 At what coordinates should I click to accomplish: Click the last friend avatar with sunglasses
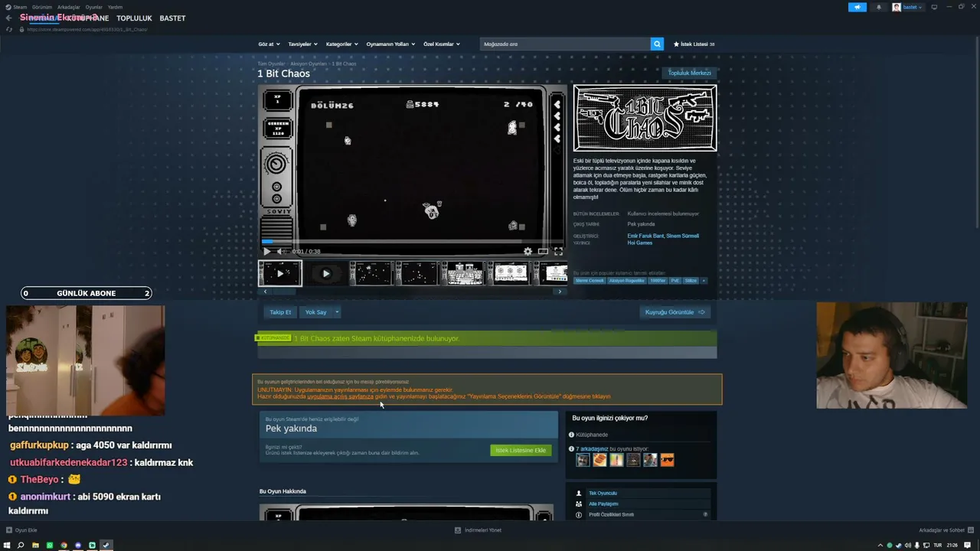pyautogui.click(x=667, y=460)
